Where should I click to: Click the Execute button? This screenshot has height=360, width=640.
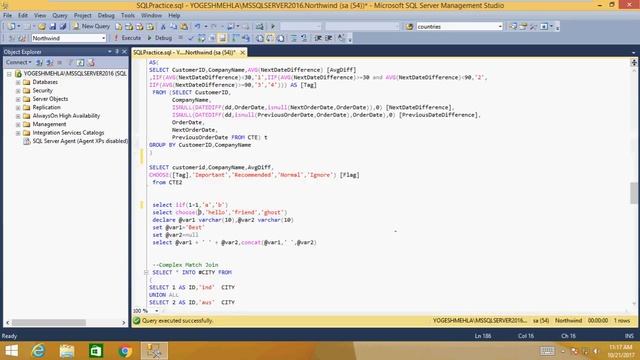[127, 38]
